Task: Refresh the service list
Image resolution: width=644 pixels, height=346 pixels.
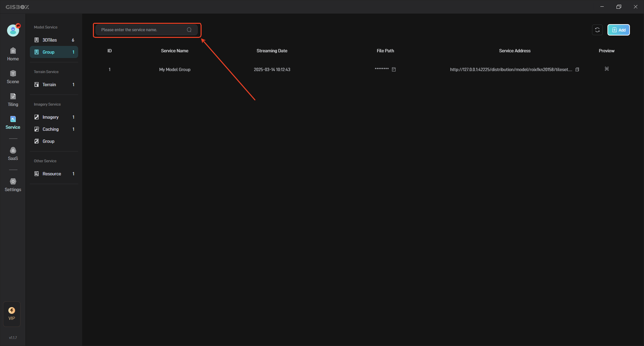Action: pyautogui.click(x=597, y=30)
